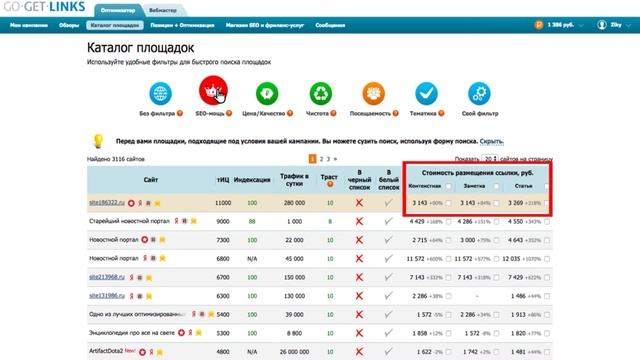
Task: Open Мои кампании in the navigation bar
Action: click(29, 25)
